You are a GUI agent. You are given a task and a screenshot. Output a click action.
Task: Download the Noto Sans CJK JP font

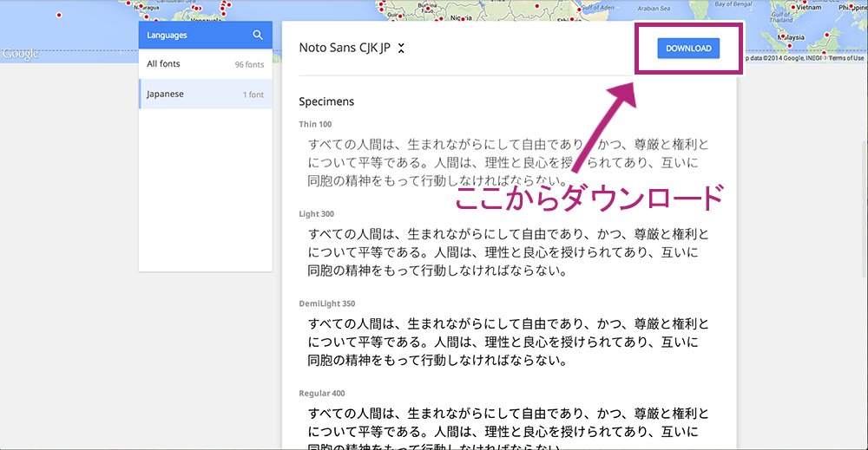click(x=688, y=48)
